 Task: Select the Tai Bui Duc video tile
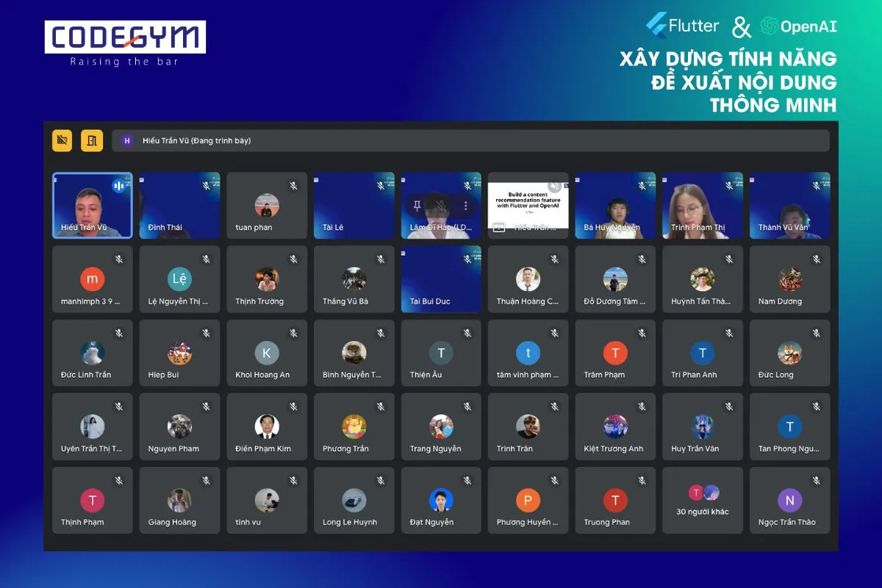(x=441, y=279)
